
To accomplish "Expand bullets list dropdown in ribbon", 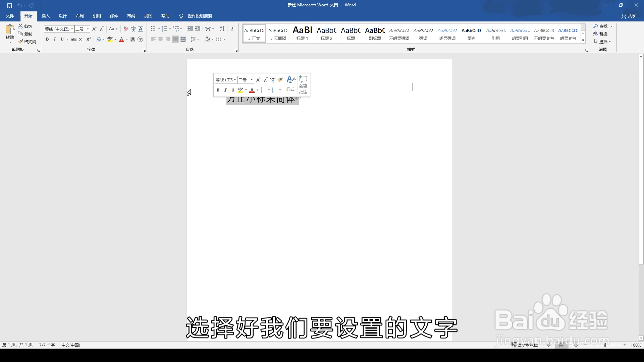I will tap(159, 29).
